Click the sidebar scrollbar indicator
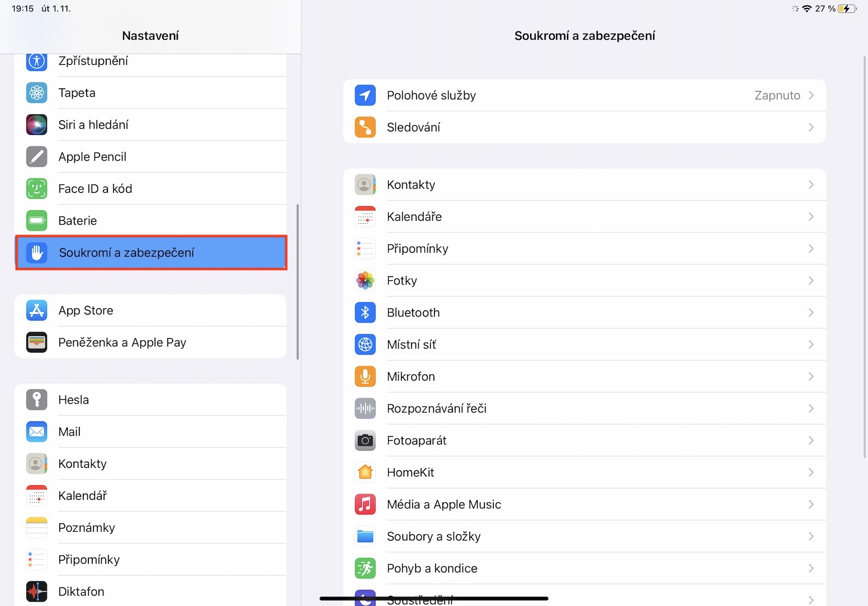Image resolution: width=868 pixels, height=606 pixels. point(298,282)
